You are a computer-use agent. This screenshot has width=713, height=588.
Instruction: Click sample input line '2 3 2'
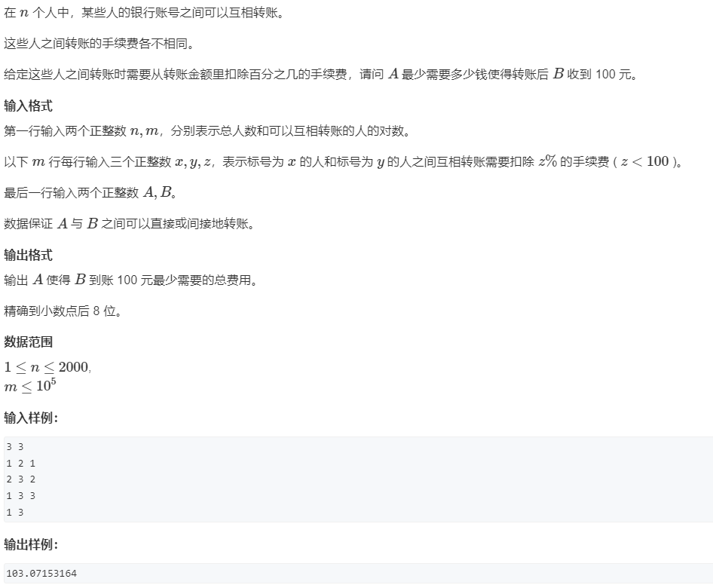(20, 479)
